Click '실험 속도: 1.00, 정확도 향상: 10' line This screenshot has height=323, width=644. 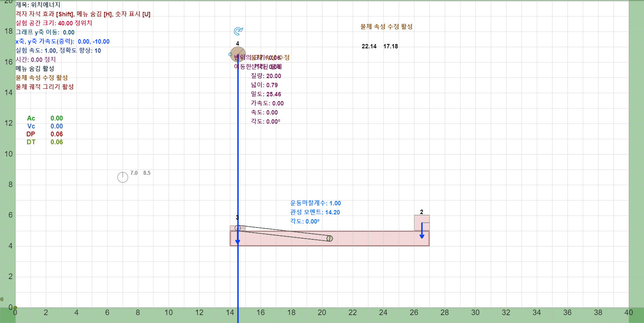pyautogui.click(x=58, y=50)
